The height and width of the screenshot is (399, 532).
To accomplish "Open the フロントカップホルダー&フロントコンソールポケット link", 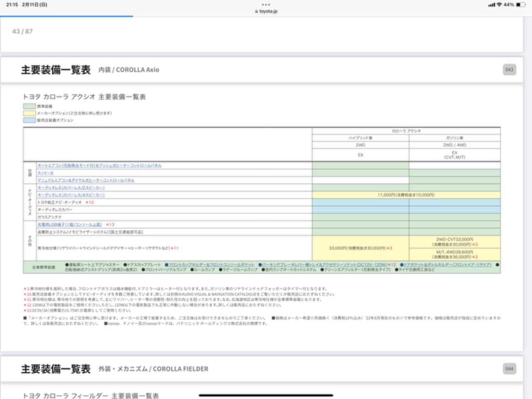I will [209, 265].
